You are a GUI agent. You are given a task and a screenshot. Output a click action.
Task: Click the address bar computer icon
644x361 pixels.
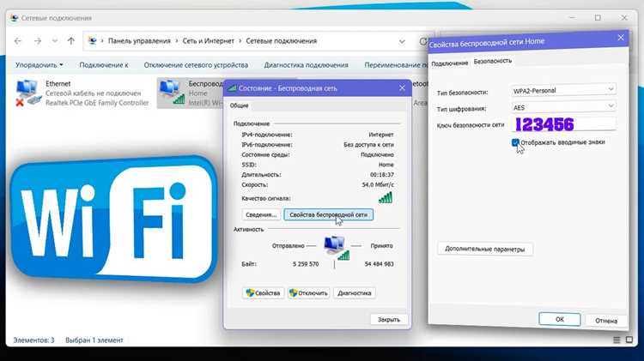click(93, 41)
